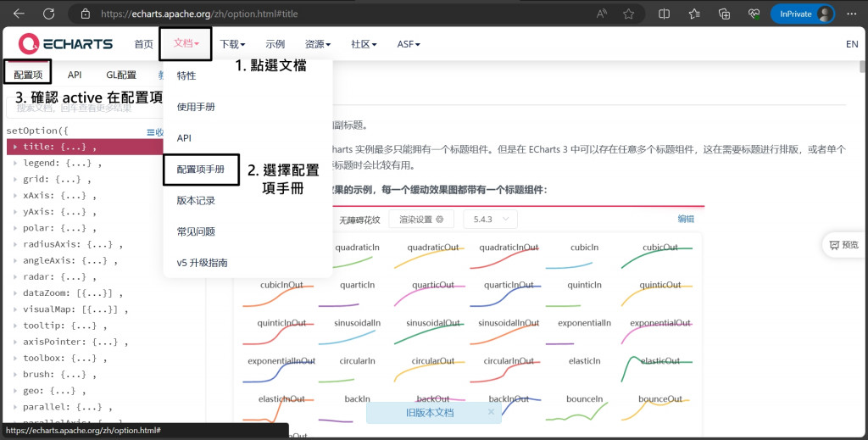This screenshot has height=440, width=868.
Task: Go to 首页 in navigation
Action: tap(143, 44)
